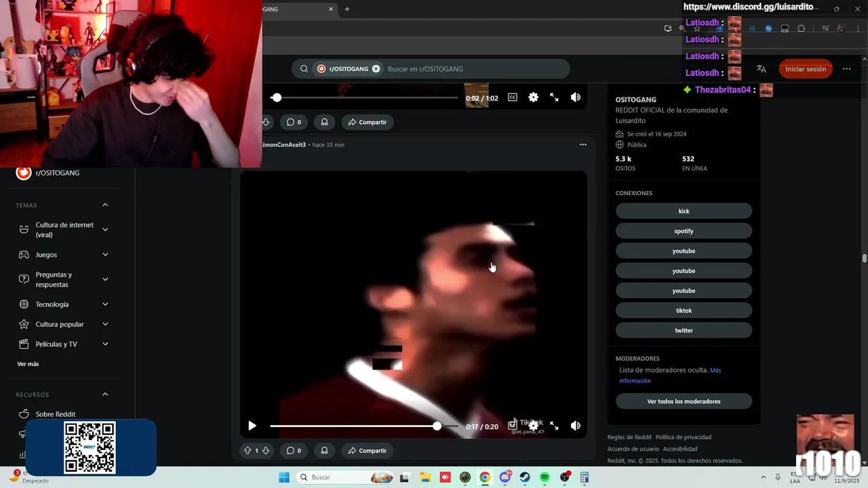Open the spotify connection link
This screenshot has height=488, width=868.
pyautogui.click(x=684, y=231)
